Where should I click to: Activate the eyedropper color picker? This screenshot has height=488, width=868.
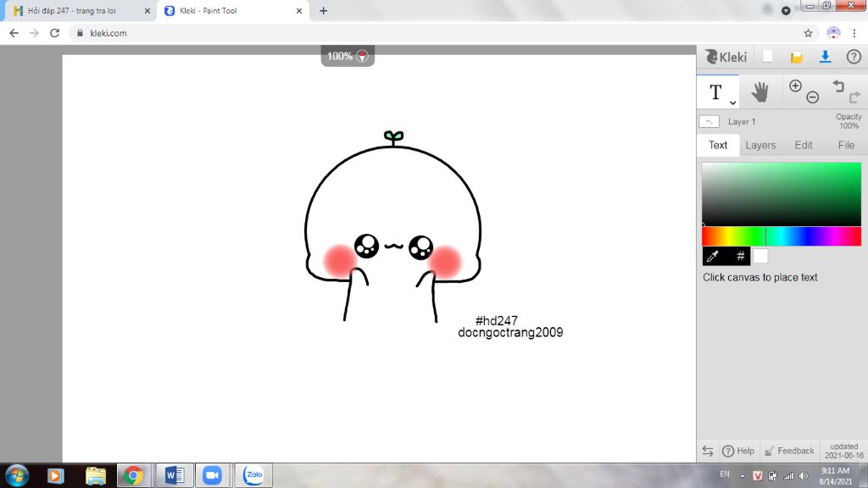pos(713,256)
